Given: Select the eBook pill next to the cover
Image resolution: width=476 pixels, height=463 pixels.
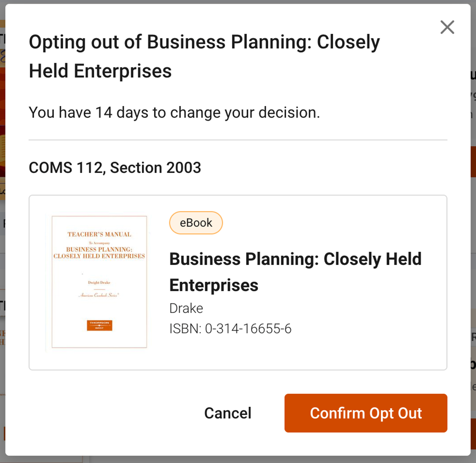Looking at the screenshot, I should [x=195, y=223].
